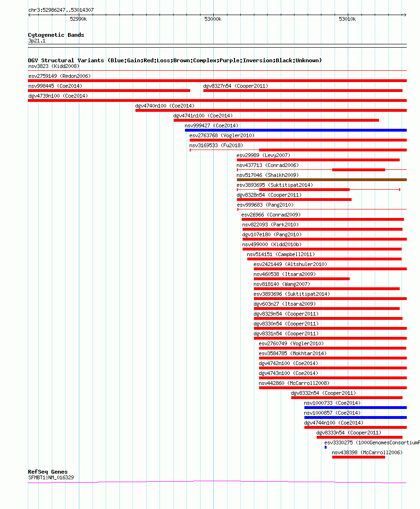
Task: Click the 3p21.1 cytogenetic band label
Action: point(37,41)
